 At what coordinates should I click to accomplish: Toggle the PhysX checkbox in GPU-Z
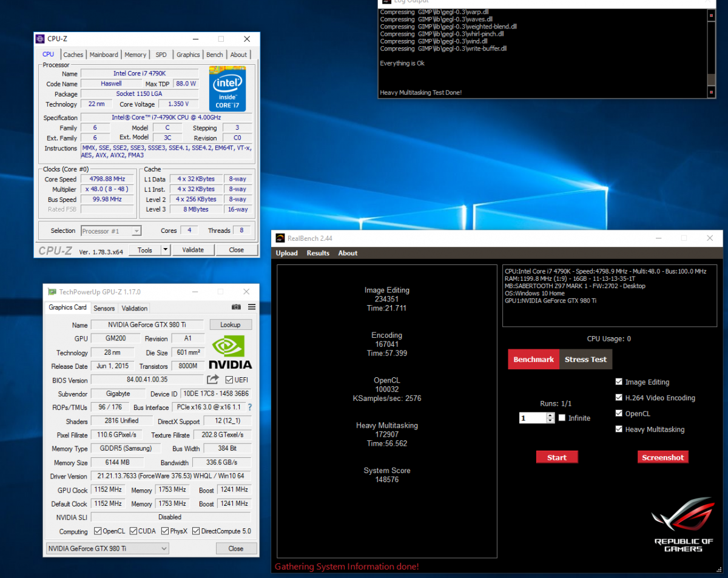coord(165,531)
